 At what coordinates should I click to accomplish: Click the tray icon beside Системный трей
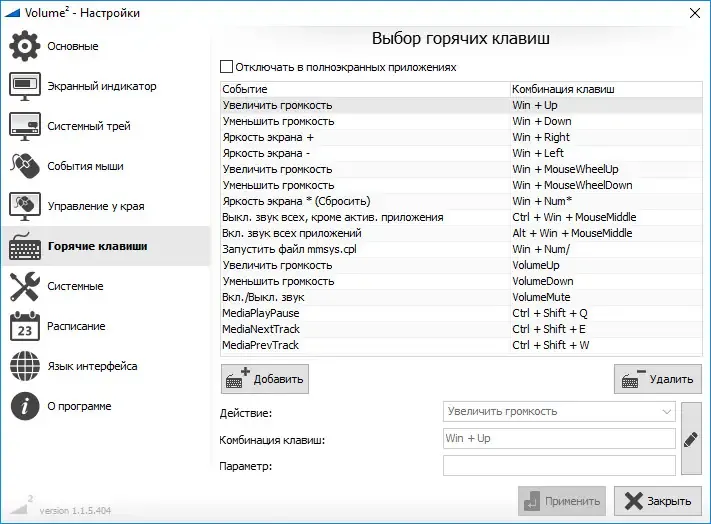(x=24, y=126)
